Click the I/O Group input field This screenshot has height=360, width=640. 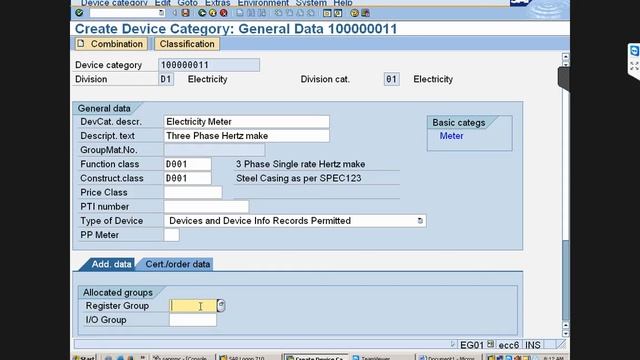pos(193,320)
